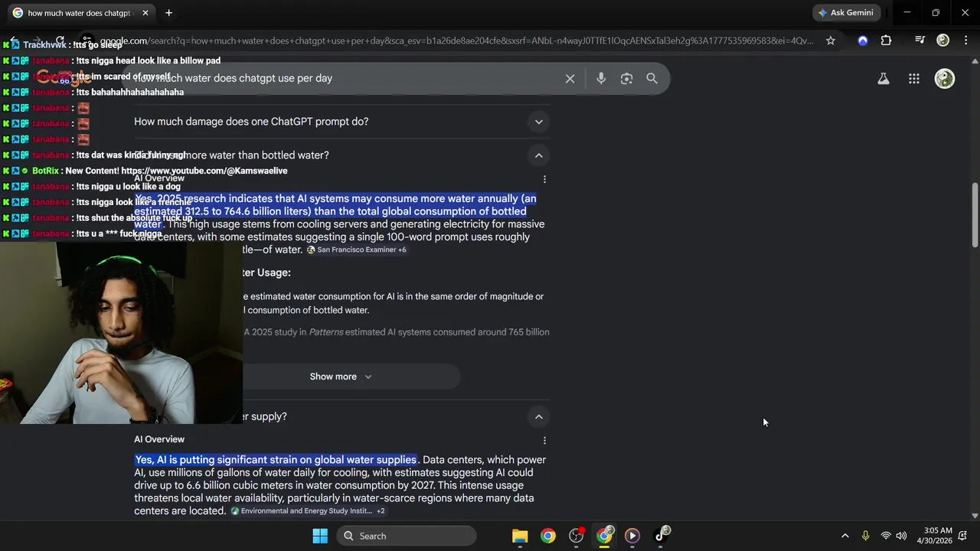Collapse the bottled water question chevron
Screen dimensions: 980x551
pos(539,155)
